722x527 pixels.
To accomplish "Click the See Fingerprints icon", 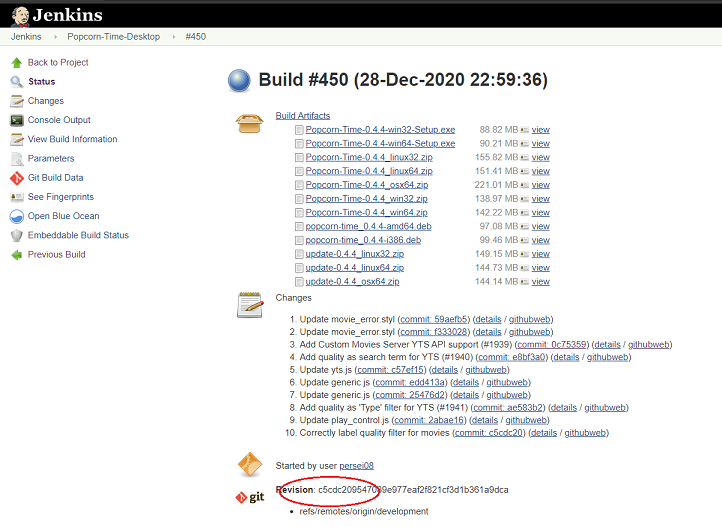I will [17, 197].
